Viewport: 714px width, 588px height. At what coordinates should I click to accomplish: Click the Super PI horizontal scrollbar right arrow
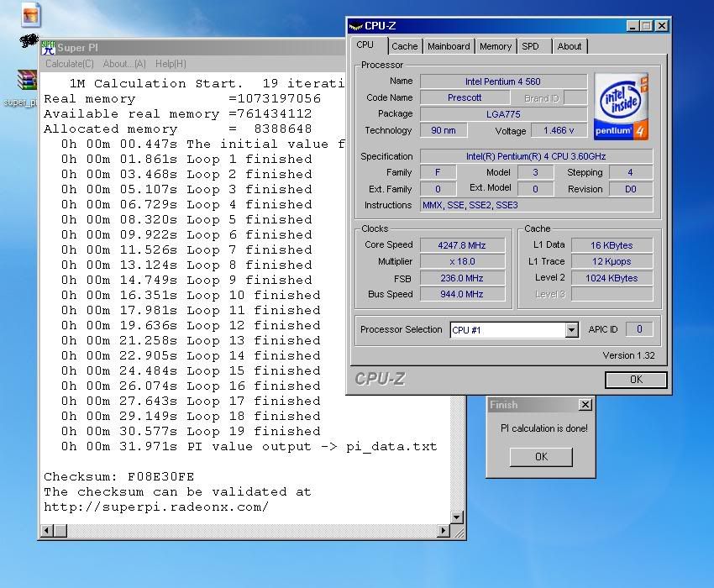click(x=444, y=531)
